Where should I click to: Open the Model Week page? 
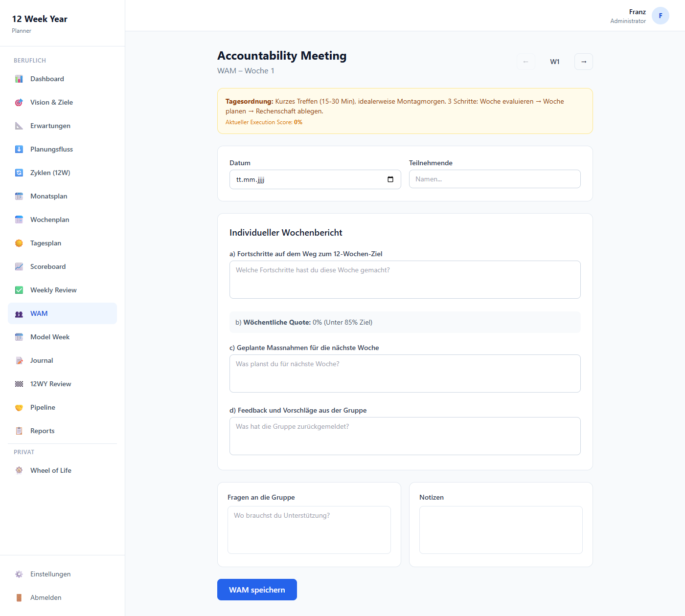pos(50,337)
